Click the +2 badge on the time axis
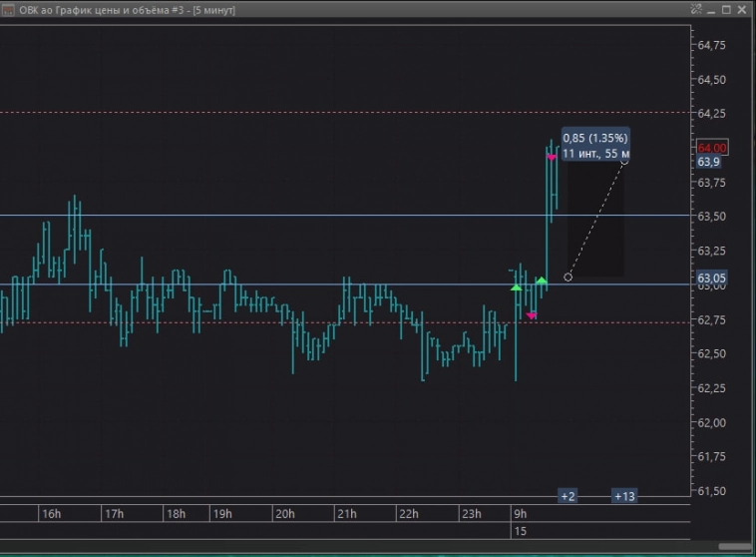Image resolution: width=756 pixels, height=557 pixels. (x=567, y=496)
